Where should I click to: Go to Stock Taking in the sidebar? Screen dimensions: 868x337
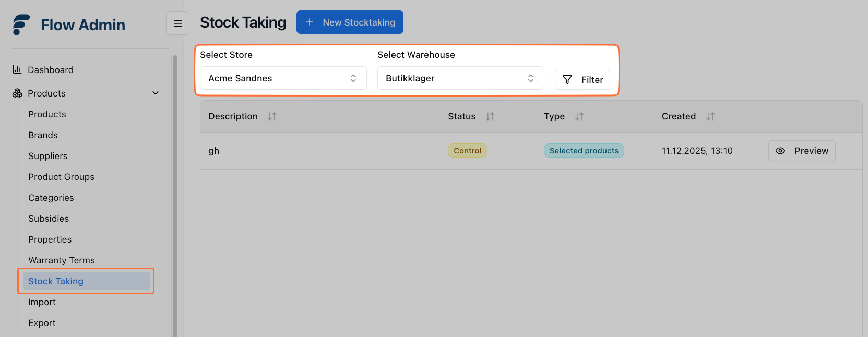click(56, 281)
